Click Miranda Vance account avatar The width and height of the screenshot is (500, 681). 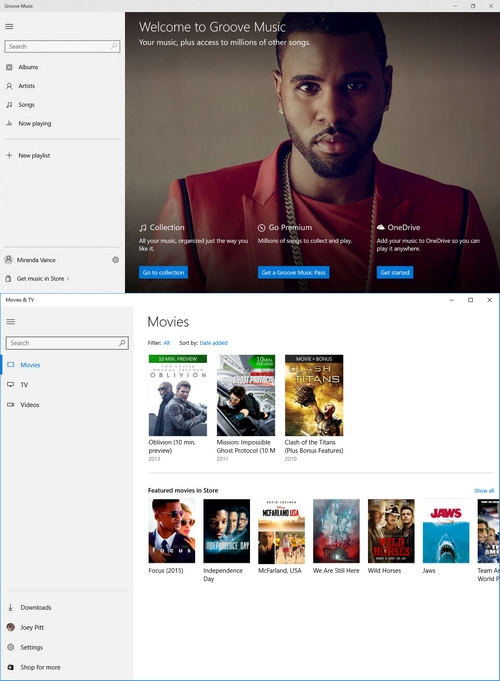point(8,260)
